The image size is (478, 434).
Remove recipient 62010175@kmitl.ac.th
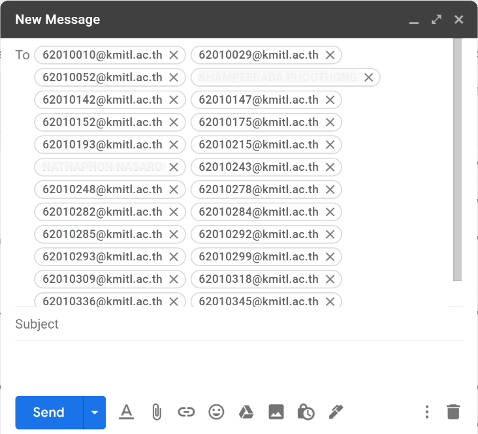click(x=330, y=122)
